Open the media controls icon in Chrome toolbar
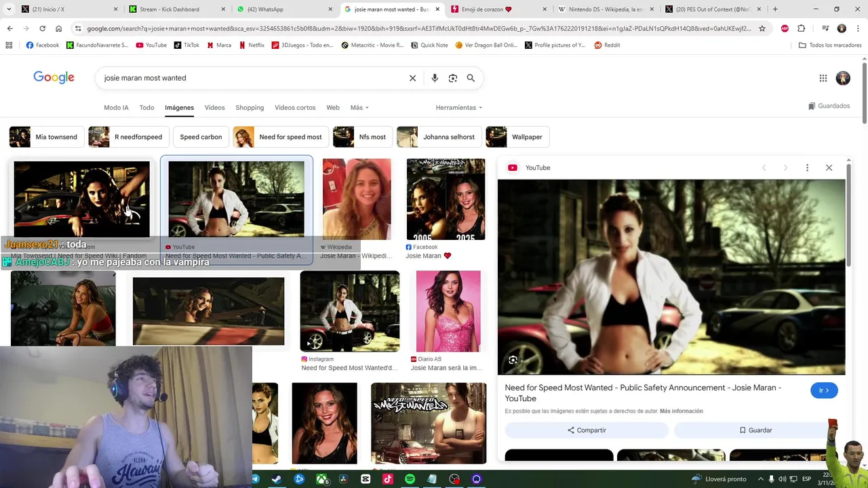This screenshot has width=868, height=488. click(825, 28)
